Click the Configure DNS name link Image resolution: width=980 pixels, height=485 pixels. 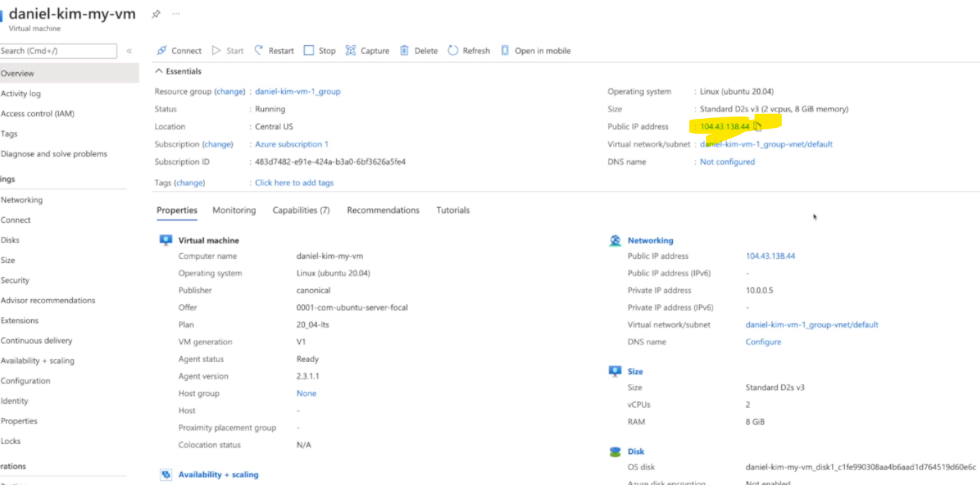click(763, 342)
